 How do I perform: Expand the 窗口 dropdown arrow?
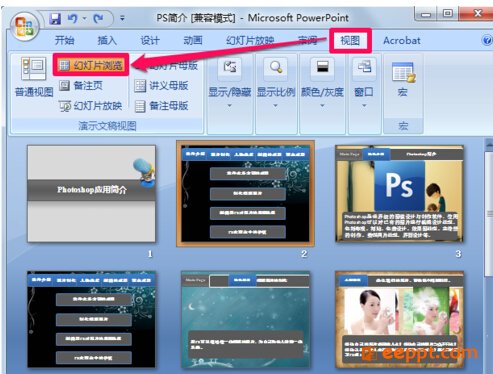tap(364, 106)
